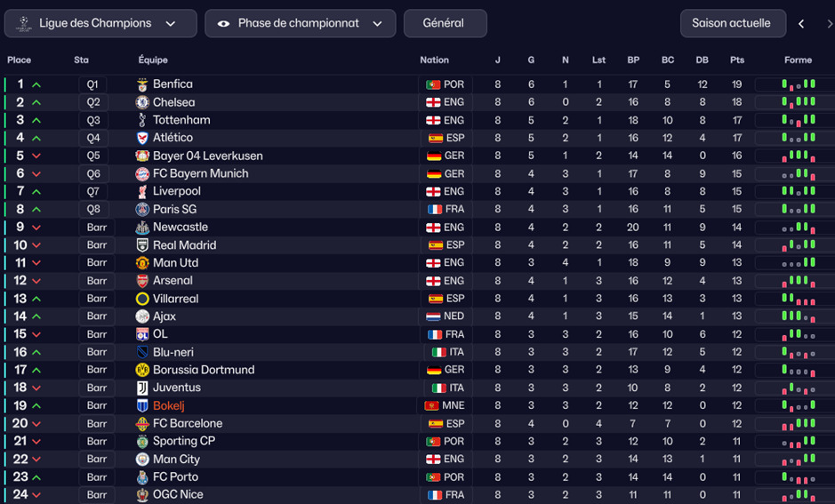Click the Chelsea club badge icon
Image resolution: width=835 pixels, height=504 pixels.
[142, 102]
